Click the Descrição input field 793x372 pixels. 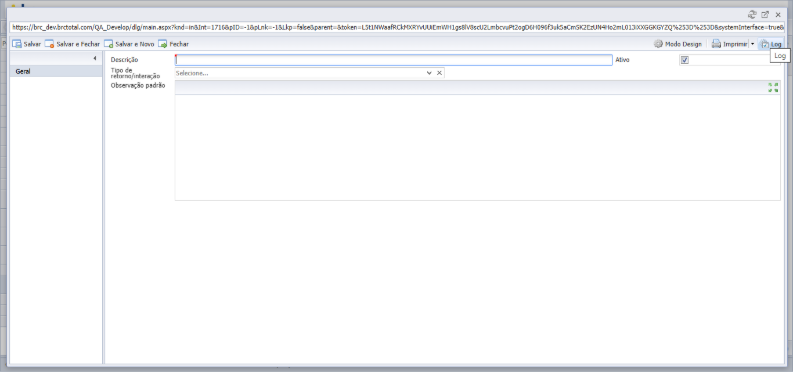tap(394, 60)
